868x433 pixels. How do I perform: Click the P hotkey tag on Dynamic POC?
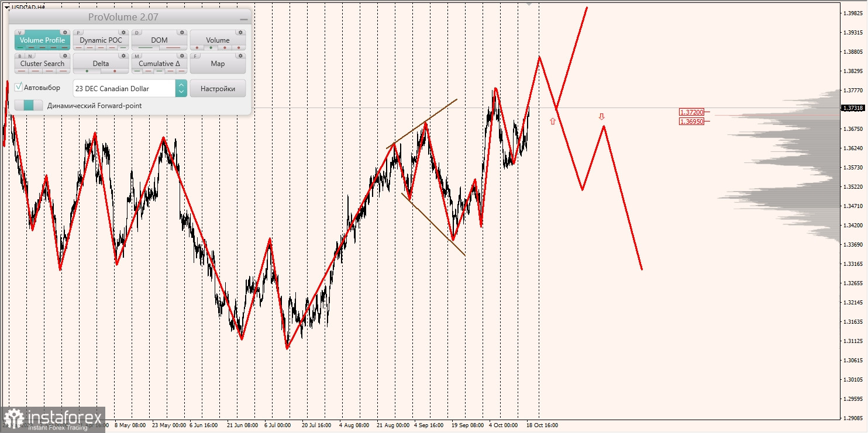[x=78, y=33]
